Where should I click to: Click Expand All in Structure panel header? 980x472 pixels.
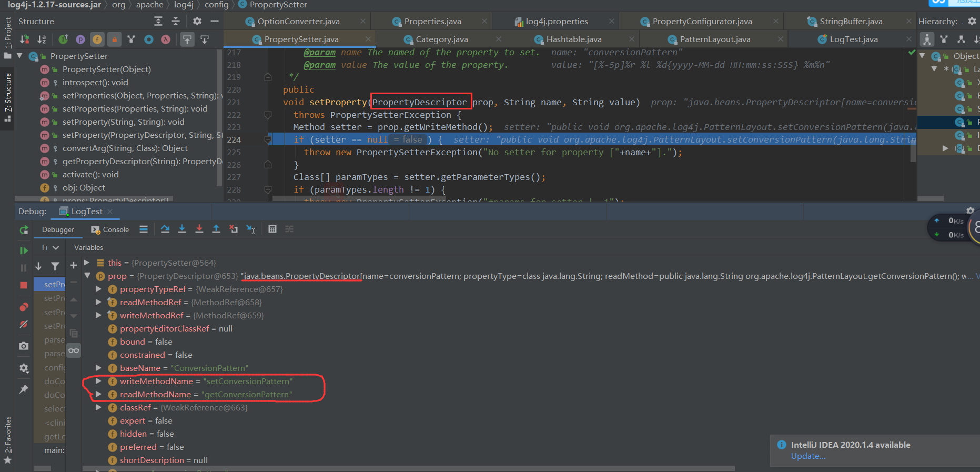pyautogui.click(x=158, y=21)
